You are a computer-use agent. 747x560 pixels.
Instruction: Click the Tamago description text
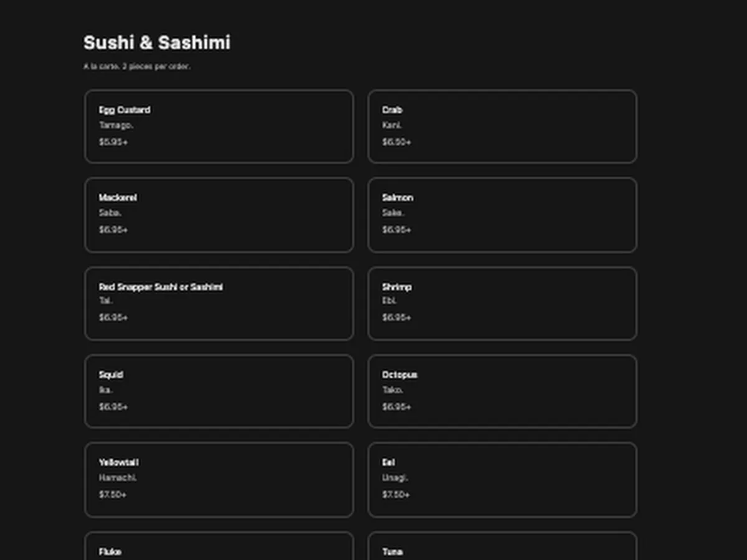pos(116,125)
